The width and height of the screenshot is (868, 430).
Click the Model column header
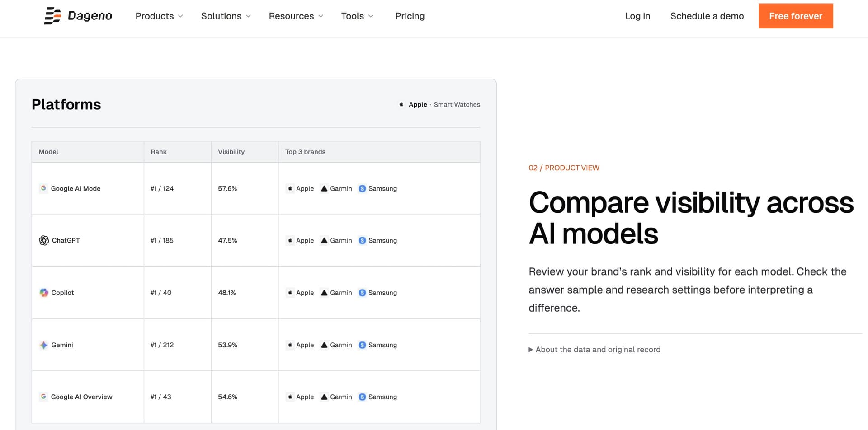(48, 152)
